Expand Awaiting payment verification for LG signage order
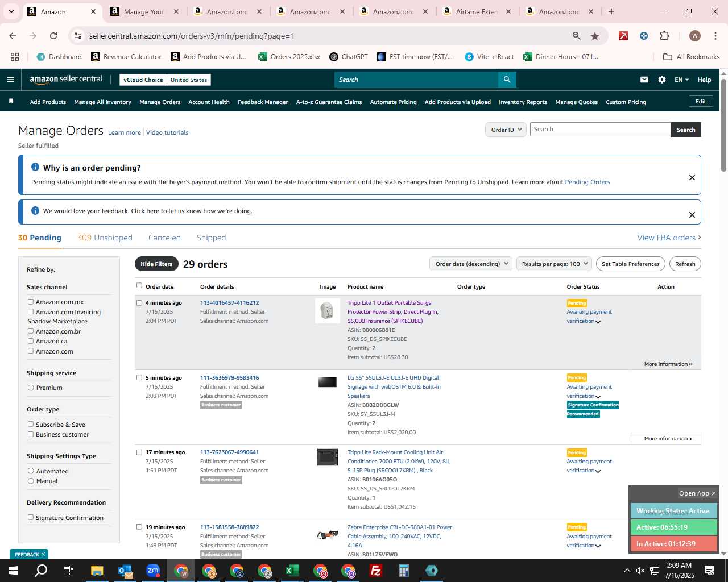Screen dimensions: 728x582 point(598,397)
